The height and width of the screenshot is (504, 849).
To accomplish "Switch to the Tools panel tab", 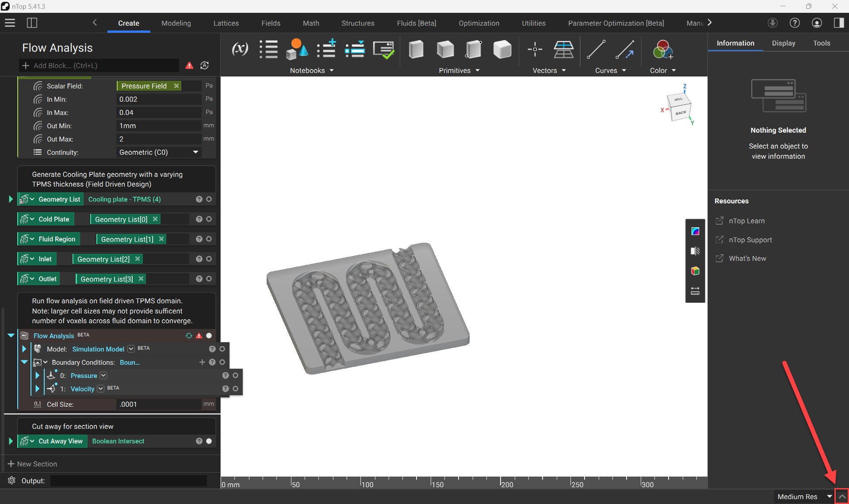I will (822, 43).
